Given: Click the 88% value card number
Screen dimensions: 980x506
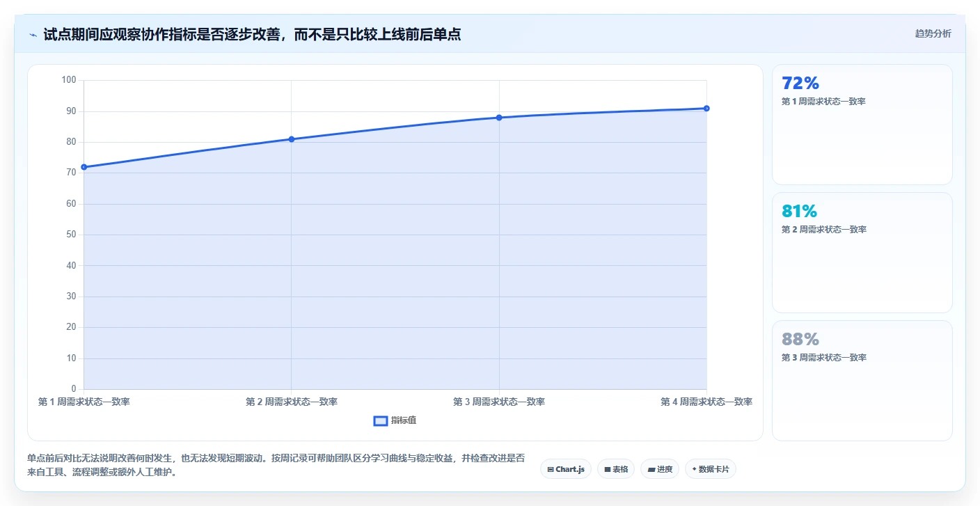Looking at the screenshot, I should pyautogui.click(x=800, y=340).
